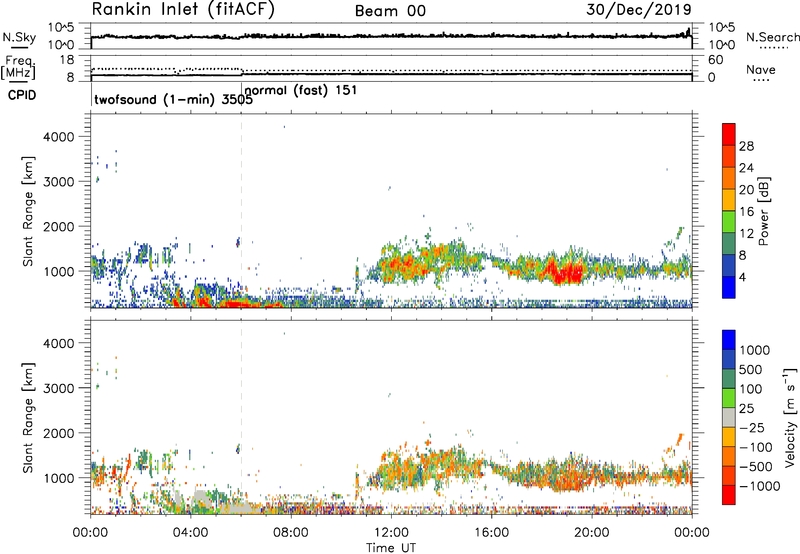The image size is (800, 554).
Task: Click the gray -25 to 25 velocity swatch
Action: pos(729,418)
